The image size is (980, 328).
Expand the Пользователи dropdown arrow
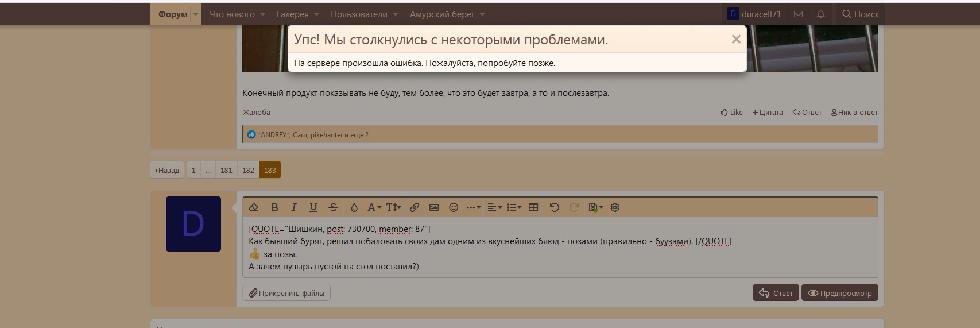tap(396, 14)
